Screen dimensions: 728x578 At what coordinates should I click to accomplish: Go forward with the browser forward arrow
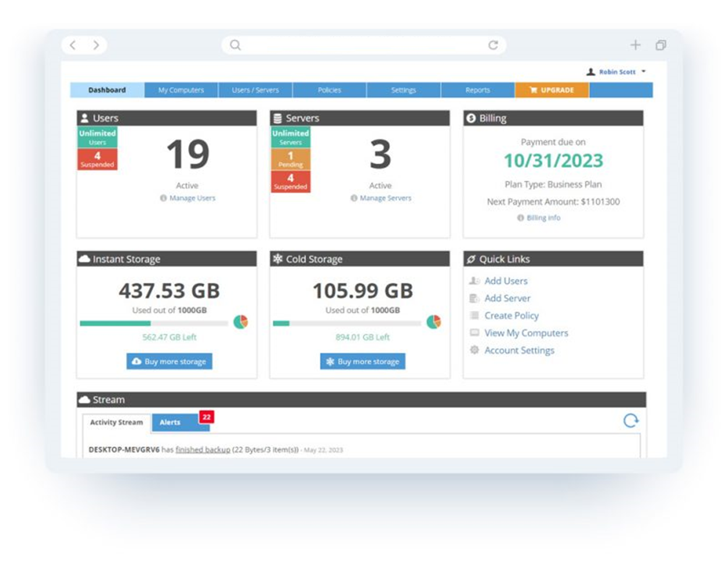96,45
